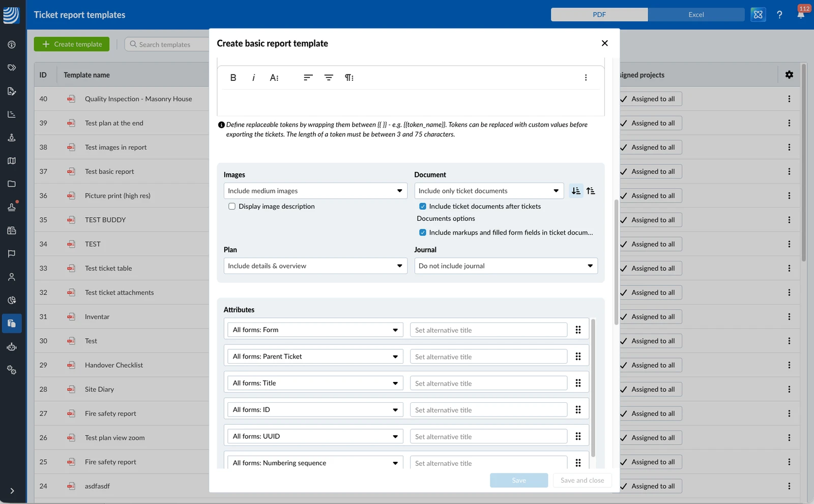Click drag handle for UUID attribute
This screenshot has width=814, height=504.
pyautogui.click(x=578, y=436)
